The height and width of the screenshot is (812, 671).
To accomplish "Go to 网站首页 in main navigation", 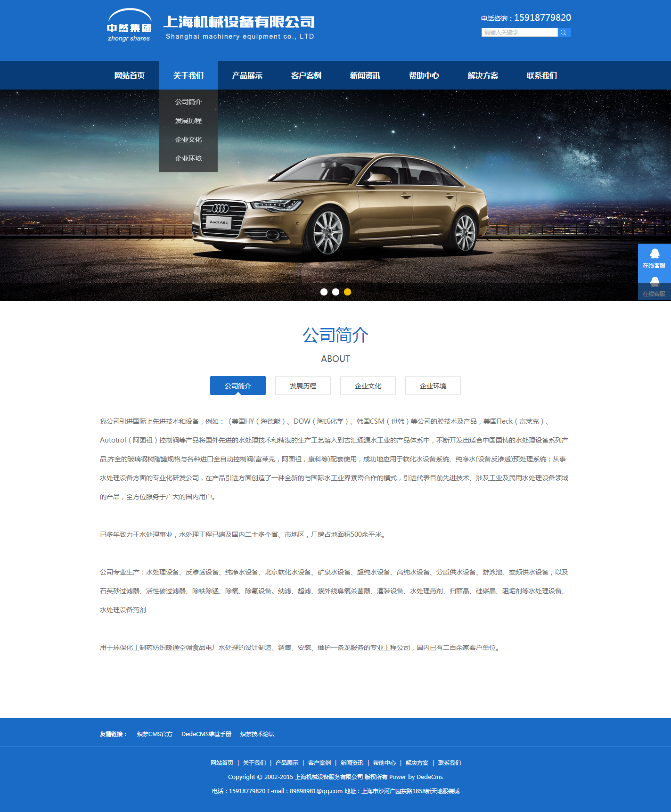I will (130, 75).
